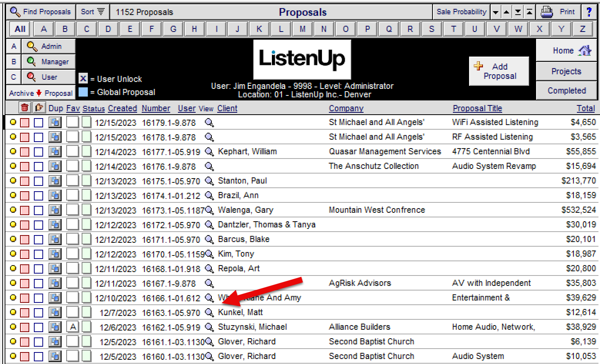Sort by Company column header
Screen dimensions: 600x364
[x=346, y=109]
